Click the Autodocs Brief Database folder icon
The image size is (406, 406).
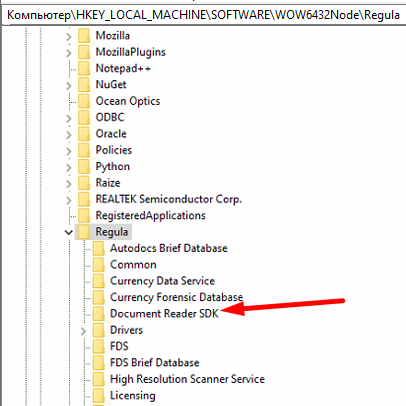coord(99,248)
